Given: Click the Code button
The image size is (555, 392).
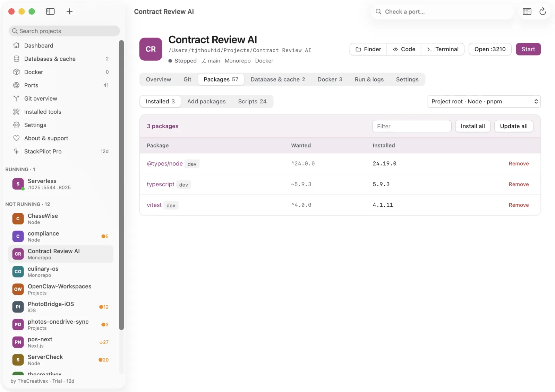Looking at the screenshot, I should click(x=404, y=49).
